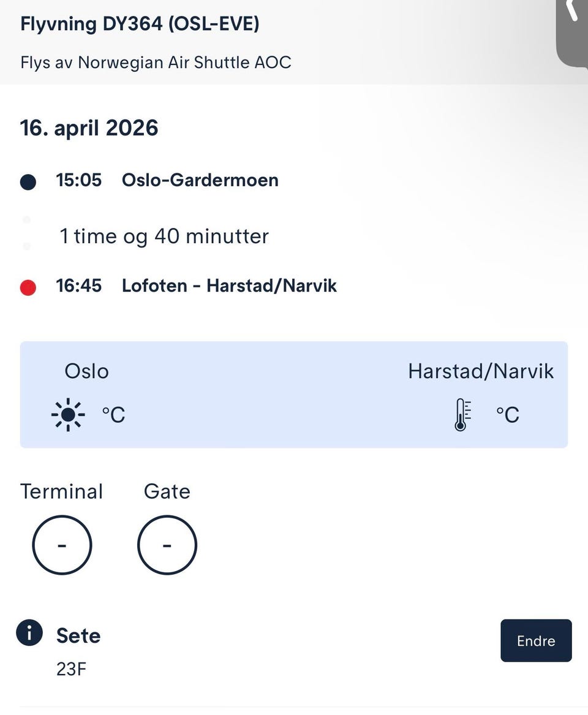Tap the Oslo °C temperature reading
588x715 pixels.
pos(113,415)
